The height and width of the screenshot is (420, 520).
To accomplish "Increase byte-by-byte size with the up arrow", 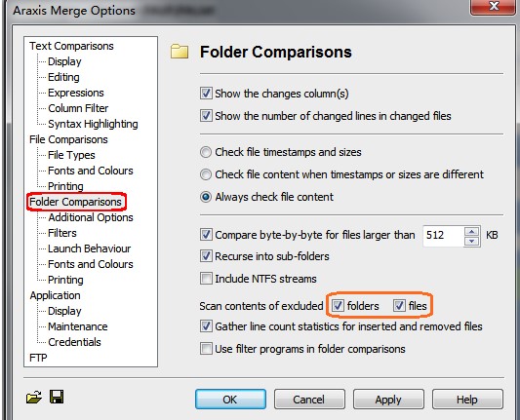I will pyautogui.click(x=471, y=231).
